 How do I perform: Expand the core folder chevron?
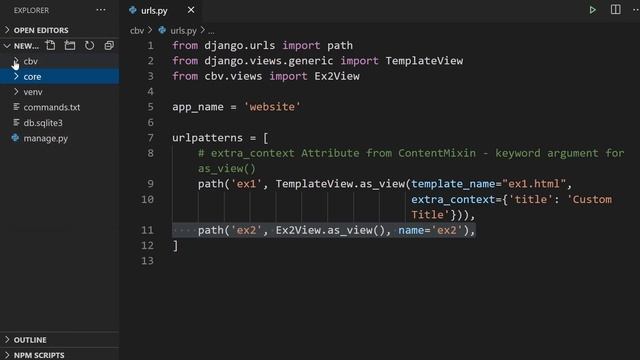tap(16, 76)
